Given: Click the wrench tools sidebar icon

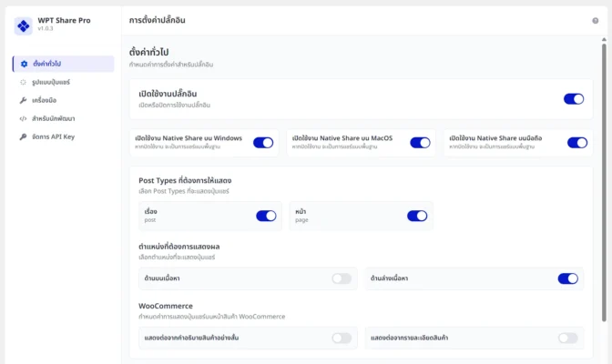Looking at the screenshot, I should point(24,100).
